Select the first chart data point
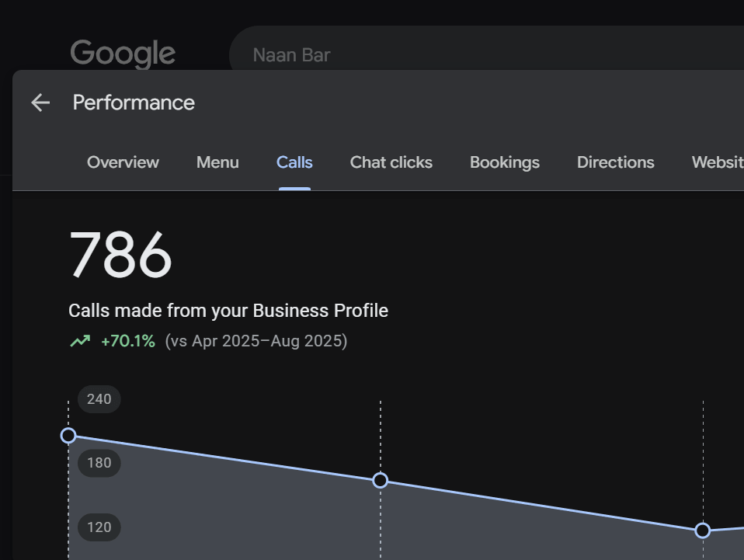 [x=68, y=436]
